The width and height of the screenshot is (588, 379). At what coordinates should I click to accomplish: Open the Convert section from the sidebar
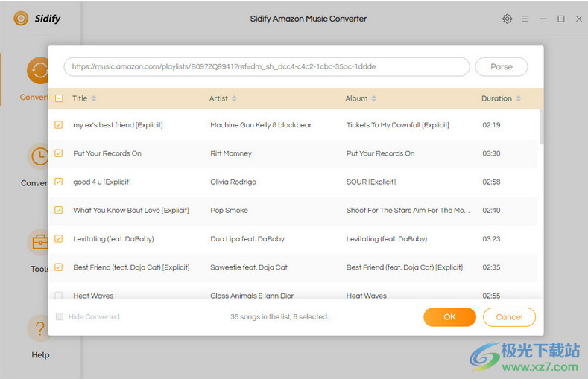coord(37,71)
